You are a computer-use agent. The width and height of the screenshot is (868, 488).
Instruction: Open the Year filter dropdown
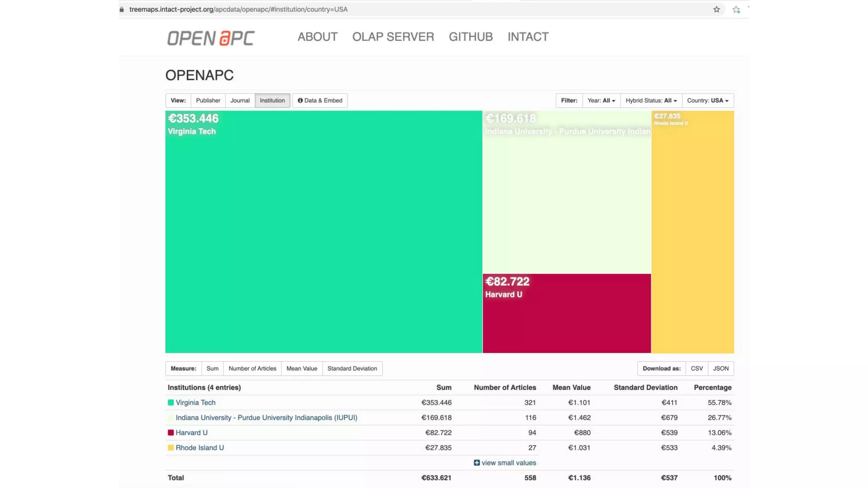pyautogui.click(x=601, y=100)
